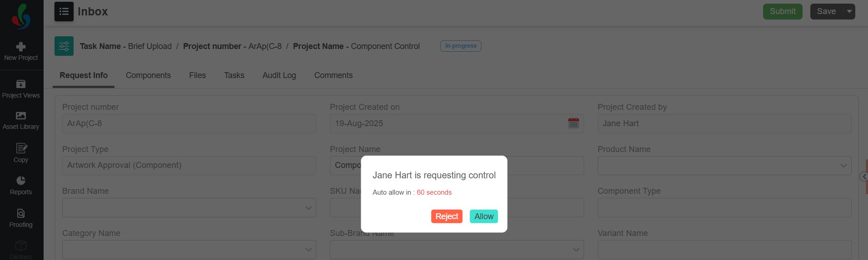Reject the control request
The height and width of the screenshot is (260, 868).
pyautogui.click(x=447, y=216)
